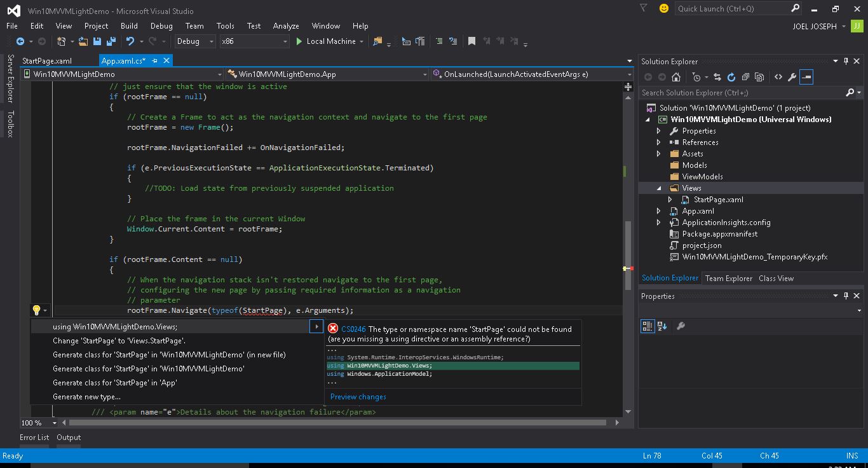868x468 pixels.
Task: Uncomment the selected lines icon
Action: (x=453, y=41)
